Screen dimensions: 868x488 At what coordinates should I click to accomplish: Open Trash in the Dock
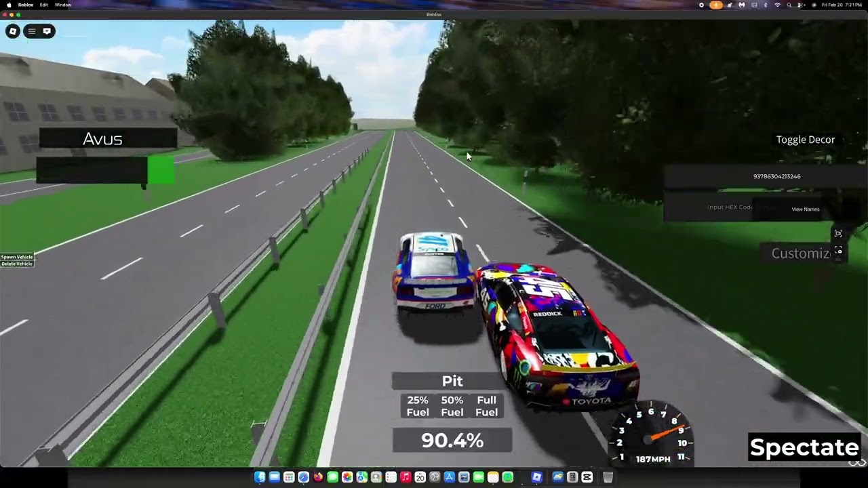608,477
